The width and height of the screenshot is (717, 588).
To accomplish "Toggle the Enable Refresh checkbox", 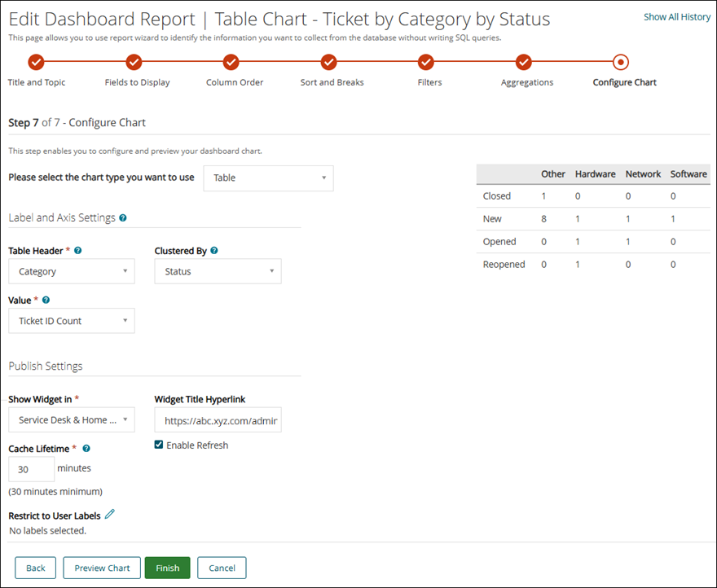I will [x=159, y=445].
